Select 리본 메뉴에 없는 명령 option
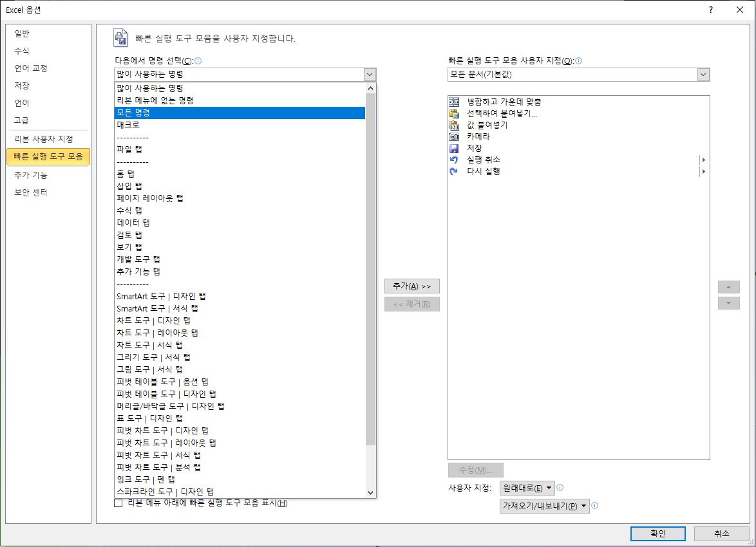 coord(240,100)
